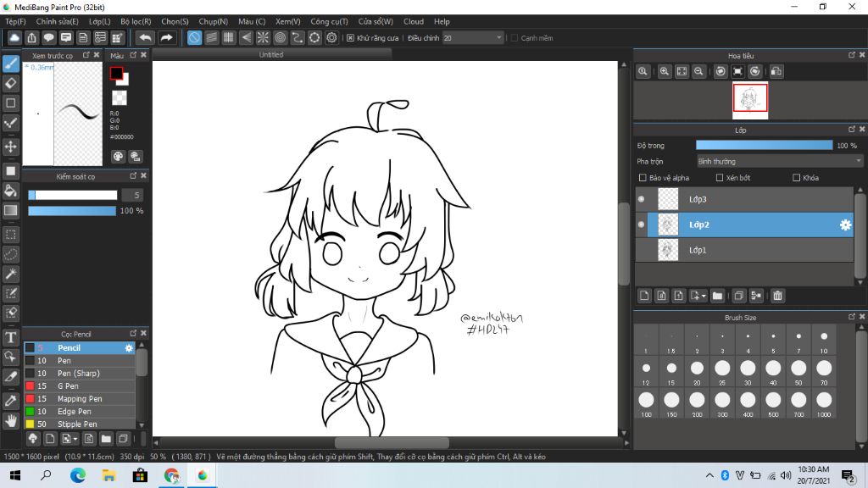Select the Bucket fill tool

(11, 191)
